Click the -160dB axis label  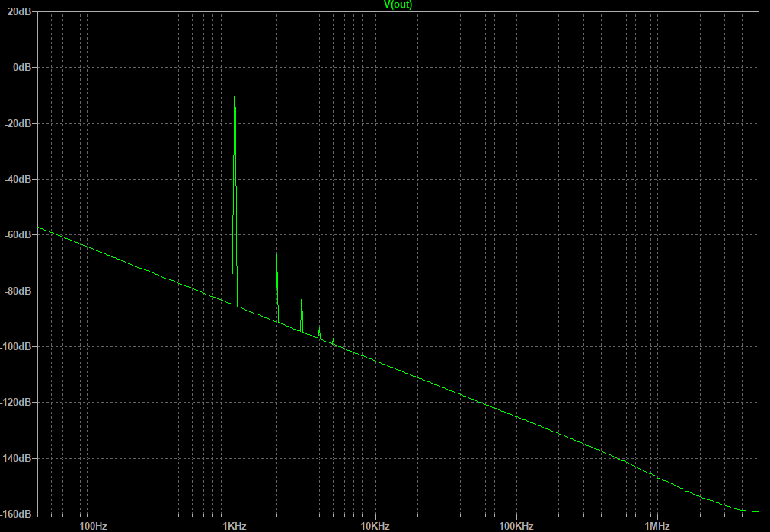click(16, 514)
